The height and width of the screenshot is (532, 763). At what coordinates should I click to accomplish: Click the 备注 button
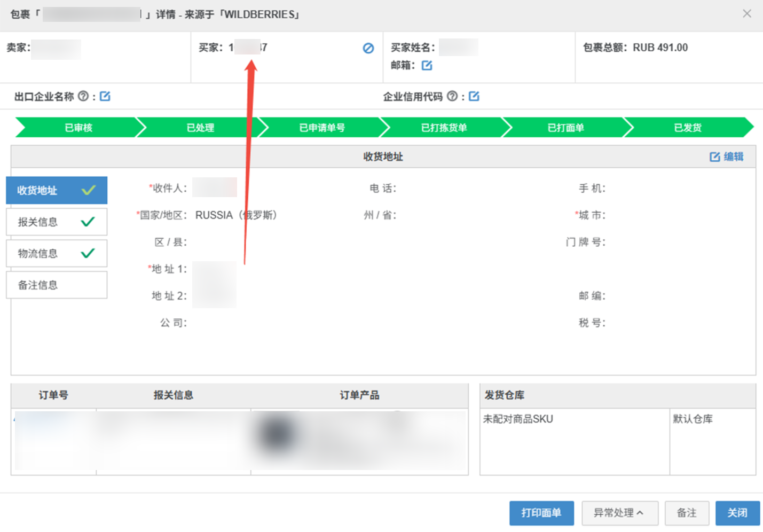click(x=687, y=513)
